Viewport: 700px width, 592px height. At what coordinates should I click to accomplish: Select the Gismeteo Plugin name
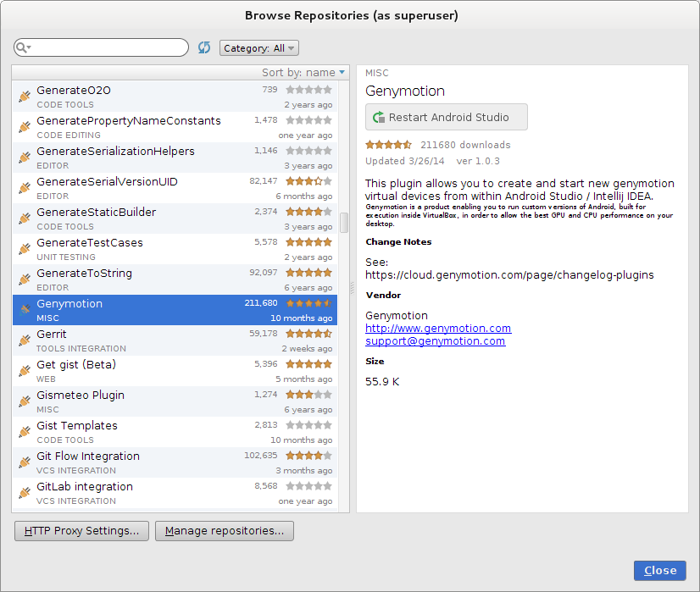[81, 396]
